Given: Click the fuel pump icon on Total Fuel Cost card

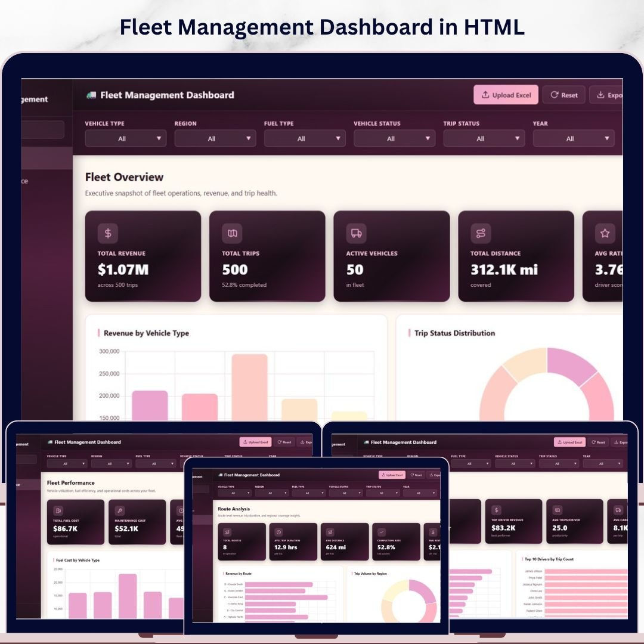Looking at the screenshot, I should pyautogui.click(x=58, y=510).
